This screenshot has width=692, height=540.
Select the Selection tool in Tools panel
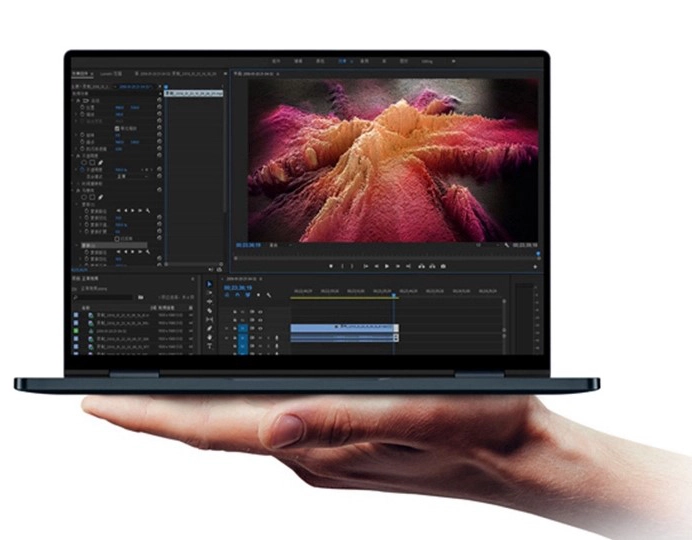(x=209, y=284)
